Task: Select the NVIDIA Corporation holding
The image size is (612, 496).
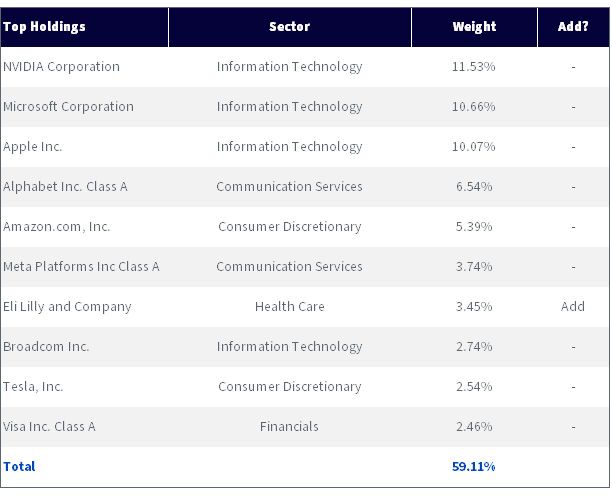Action: 61,67
